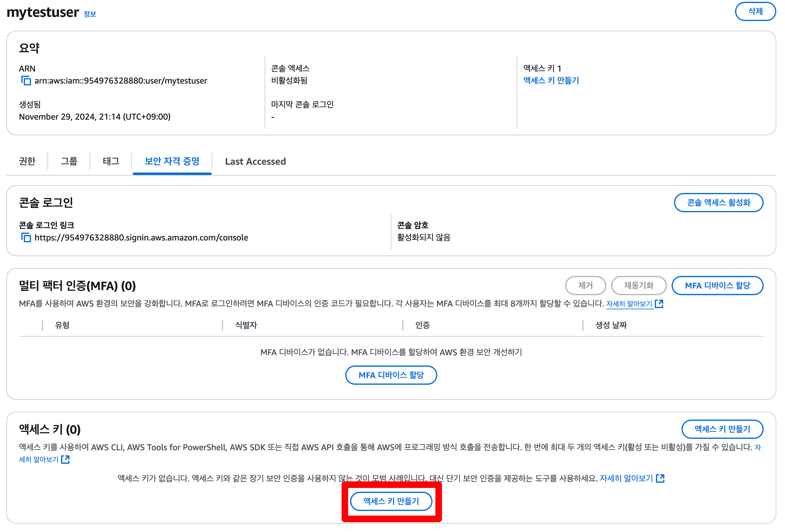785x532 pixels.
Task: Copy the ARN using copy icon
Action: 26,81
